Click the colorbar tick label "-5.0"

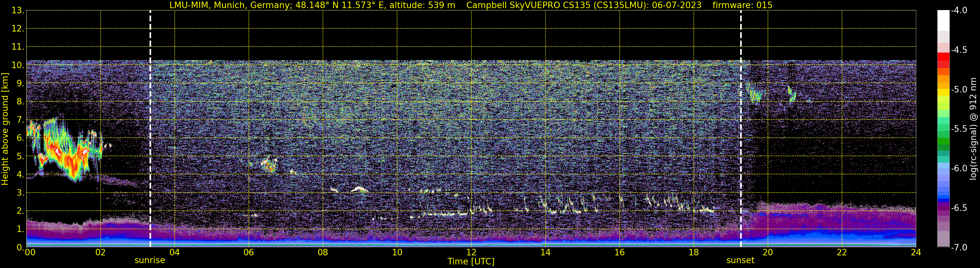(x=959, y=90)
